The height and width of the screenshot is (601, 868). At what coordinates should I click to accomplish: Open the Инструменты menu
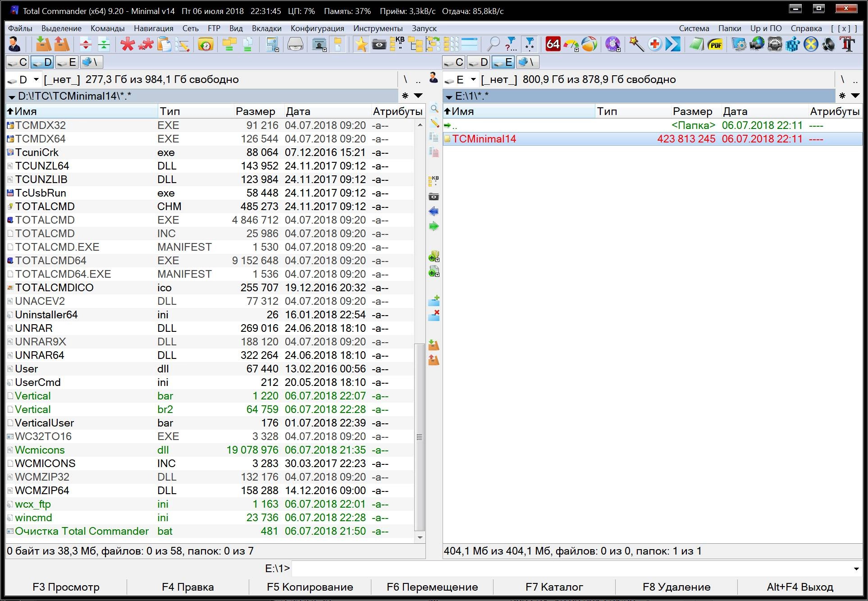point(378,28)
